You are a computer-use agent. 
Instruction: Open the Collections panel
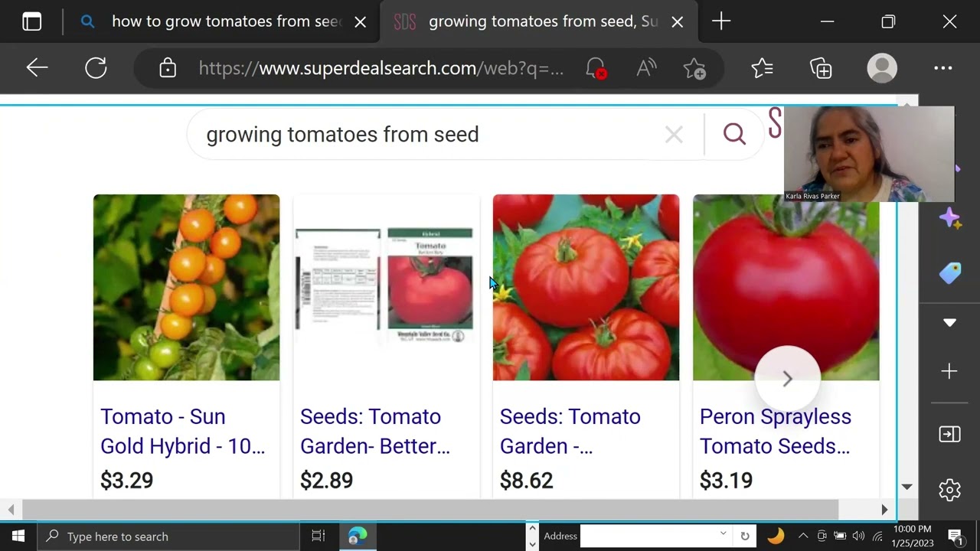[821, 68]
